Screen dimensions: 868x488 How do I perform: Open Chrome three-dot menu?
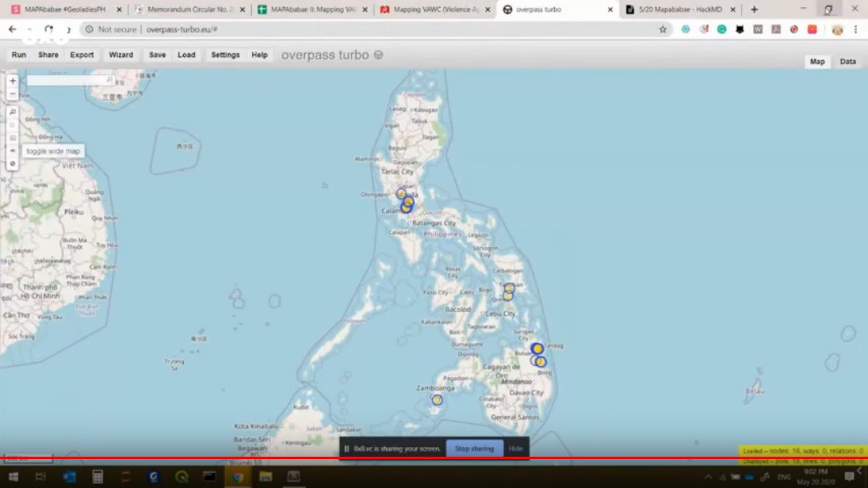coord(855,30)
